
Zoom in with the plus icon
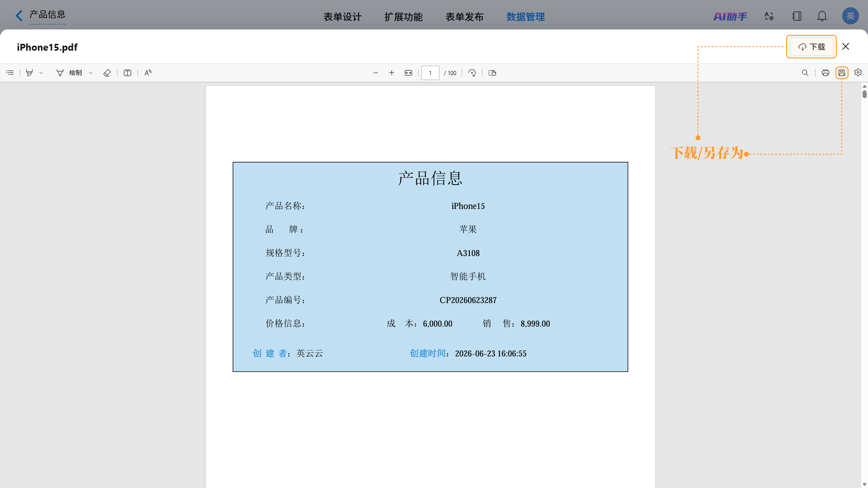click(392, 73)
